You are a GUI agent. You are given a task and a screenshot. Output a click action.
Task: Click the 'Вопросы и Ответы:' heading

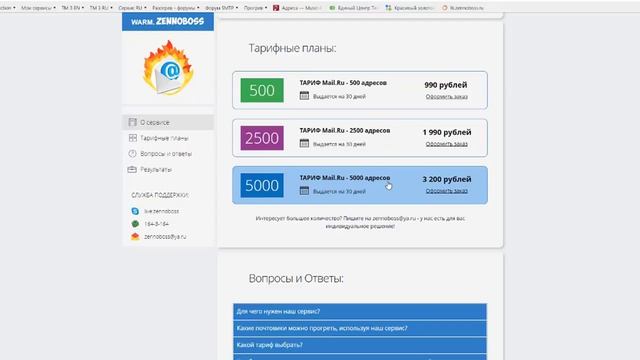coord(296,278)
